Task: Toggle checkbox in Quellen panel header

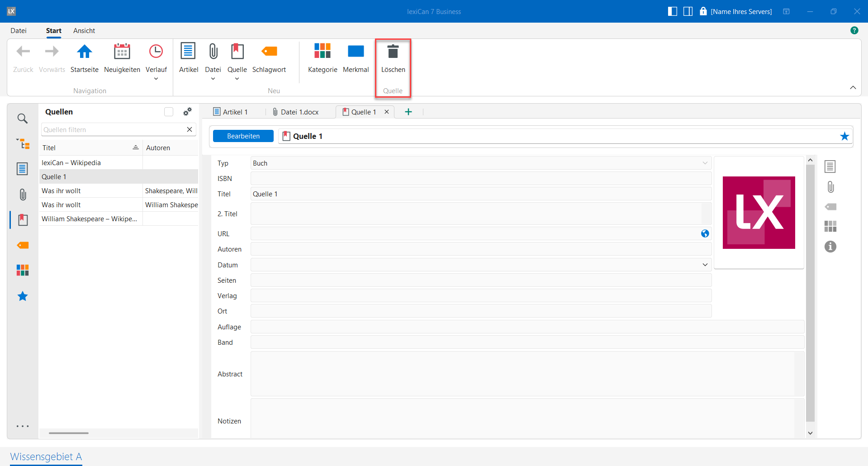Action: point(169,112)
